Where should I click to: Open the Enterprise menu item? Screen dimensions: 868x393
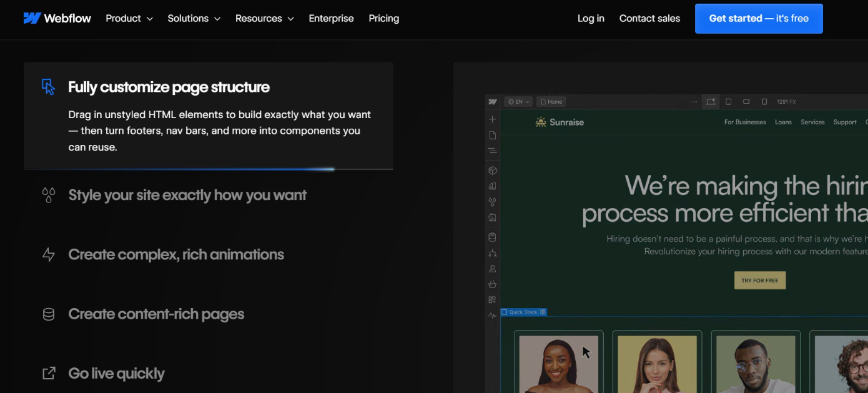point(331,18)
